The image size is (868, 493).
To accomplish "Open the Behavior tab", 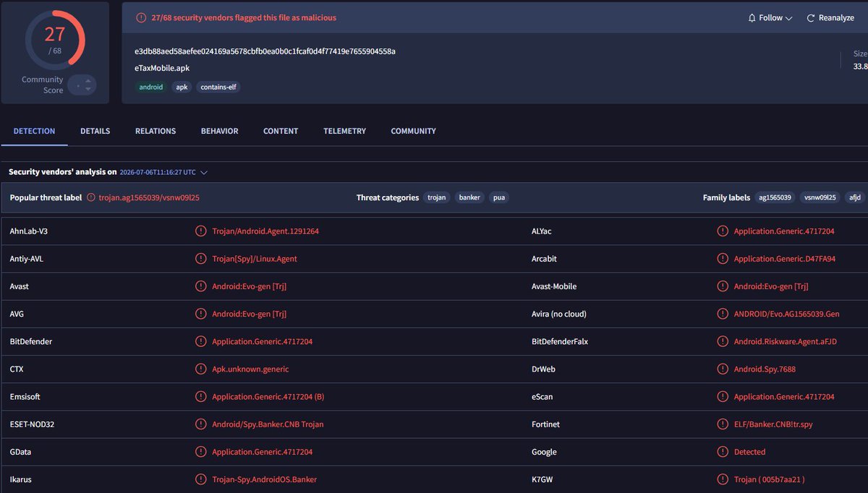I will pyautogui.click(x=219, y=131).
